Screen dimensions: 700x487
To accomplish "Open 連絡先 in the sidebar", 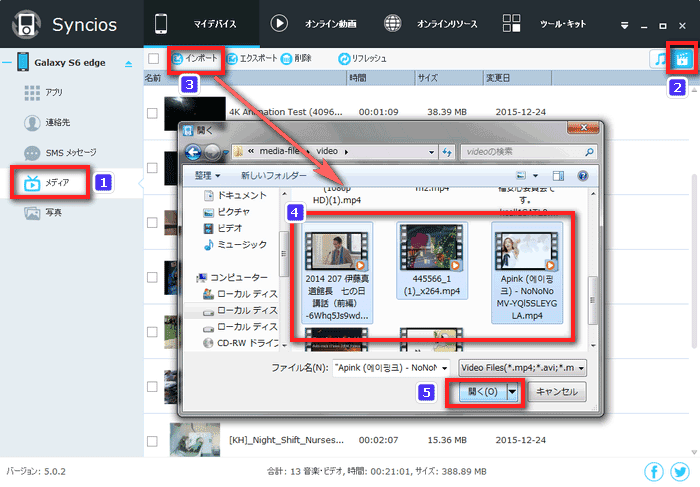I will 47,122.
